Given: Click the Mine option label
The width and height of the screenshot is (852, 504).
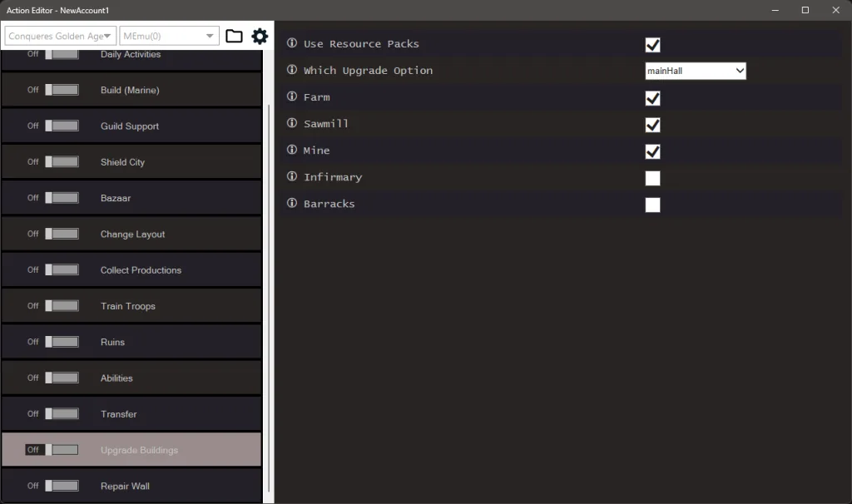Looking at the screenshot, I should tap(317, 151).
